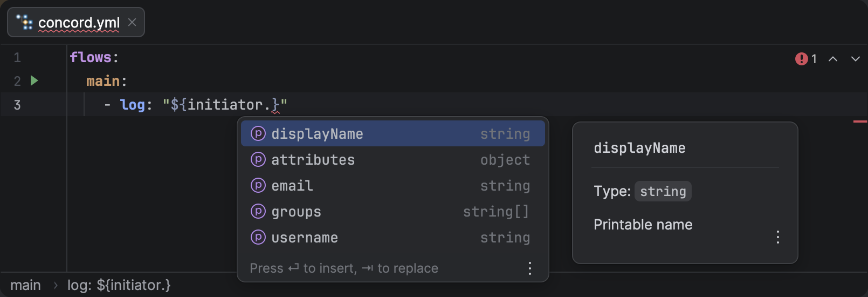Viewport: 868px width, 297px height.
Task: Click the property icon beside groups
Action: pos(258,211)
